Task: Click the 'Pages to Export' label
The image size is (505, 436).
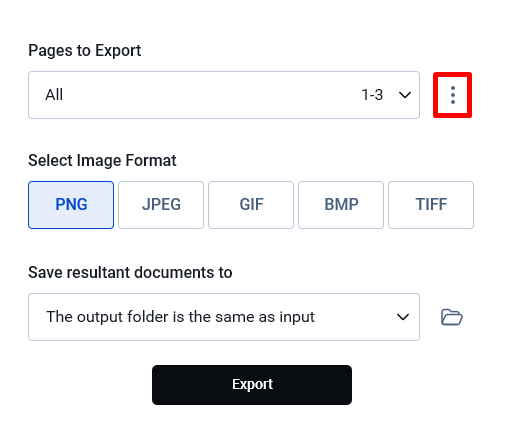Action: (85, 51)
